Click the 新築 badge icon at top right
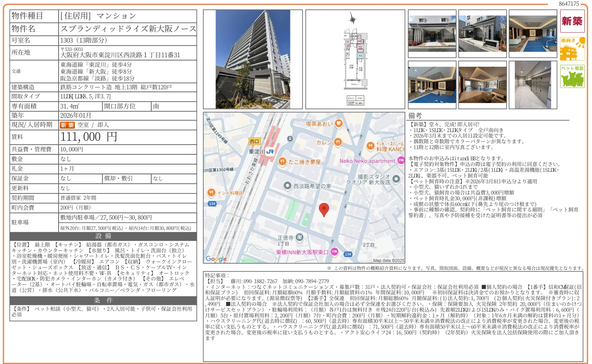 [572, 21]
